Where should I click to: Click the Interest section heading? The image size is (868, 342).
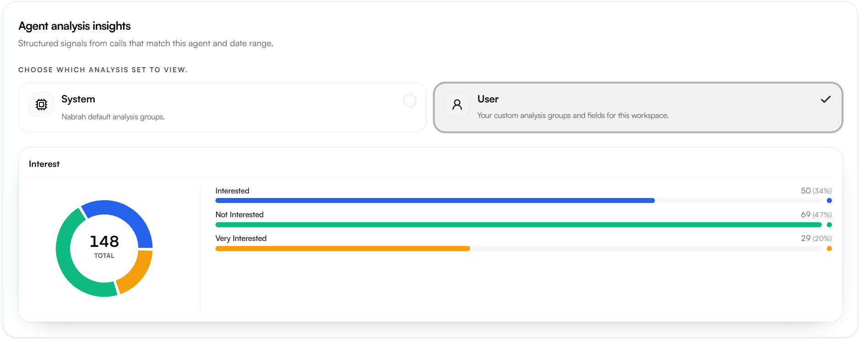[x=44, y=164]
